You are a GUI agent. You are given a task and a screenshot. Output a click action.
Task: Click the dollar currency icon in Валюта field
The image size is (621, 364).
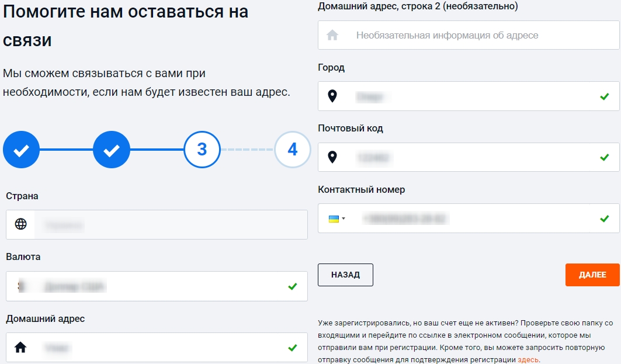click(22, 286)
